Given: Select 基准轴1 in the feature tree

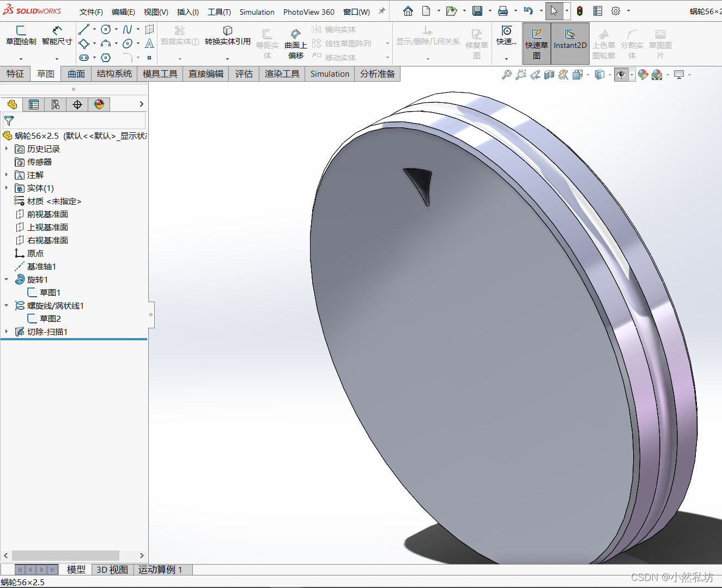Looking at the screenshot, I should 41,266.
